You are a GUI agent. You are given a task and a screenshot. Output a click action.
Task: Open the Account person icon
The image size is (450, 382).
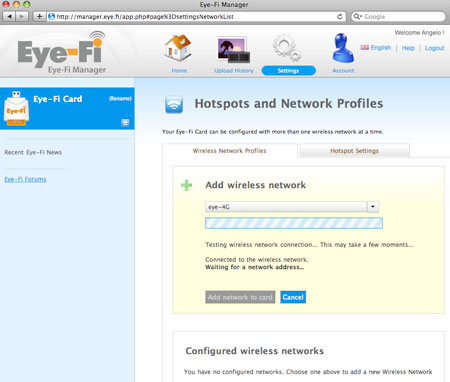pos(343,48)
